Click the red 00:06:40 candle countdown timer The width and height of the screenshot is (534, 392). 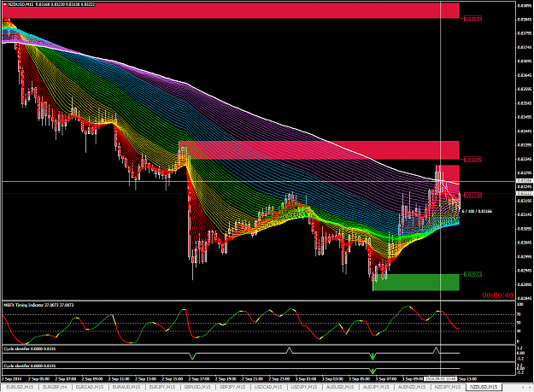tap(497, 295)
